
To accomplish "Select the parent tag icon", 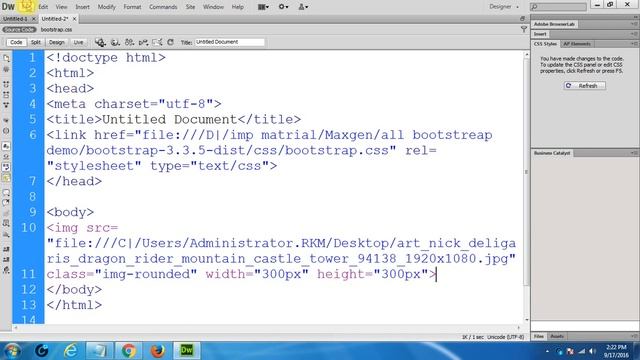I will (x=6, y=120).
